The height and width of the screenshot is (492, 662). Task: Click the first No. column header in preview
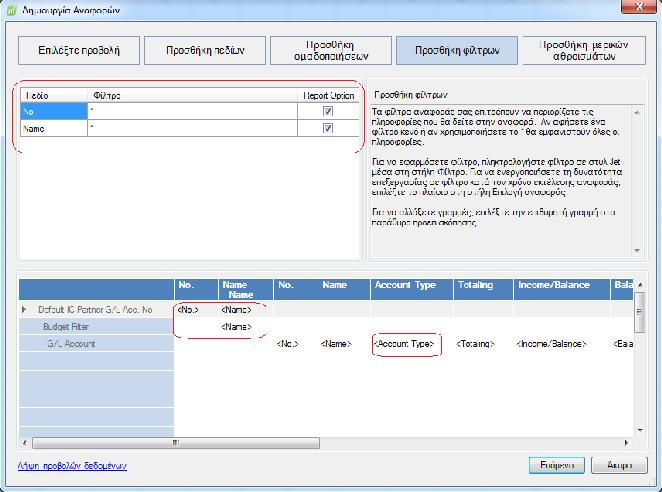click(x=196, y=289)
